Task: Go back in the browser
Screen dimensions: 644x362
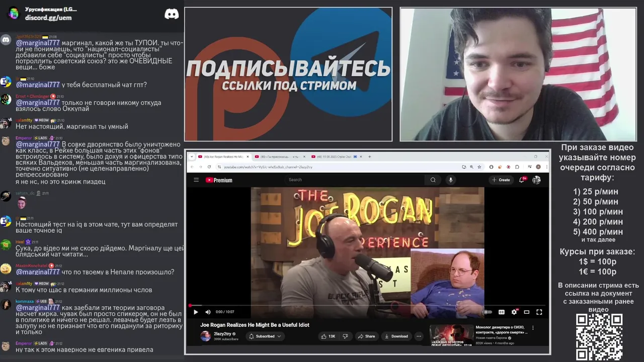Action: (192, 167)
